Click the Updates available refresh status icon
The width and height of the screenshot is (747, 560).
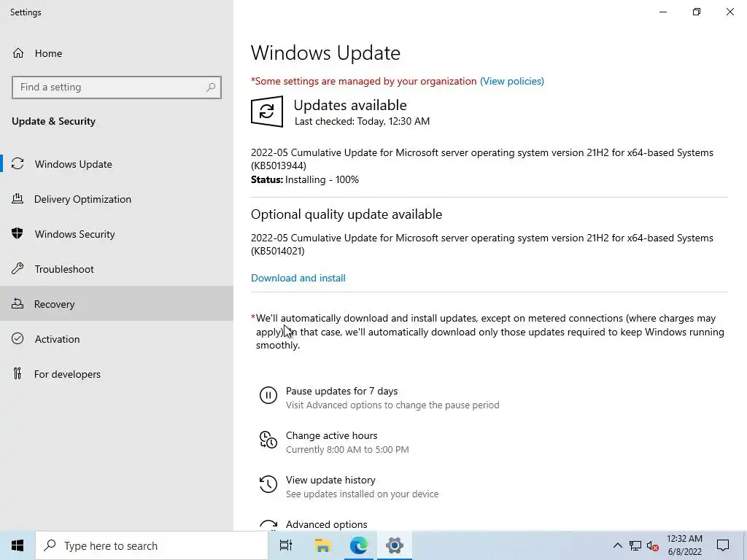click(267, 112)
